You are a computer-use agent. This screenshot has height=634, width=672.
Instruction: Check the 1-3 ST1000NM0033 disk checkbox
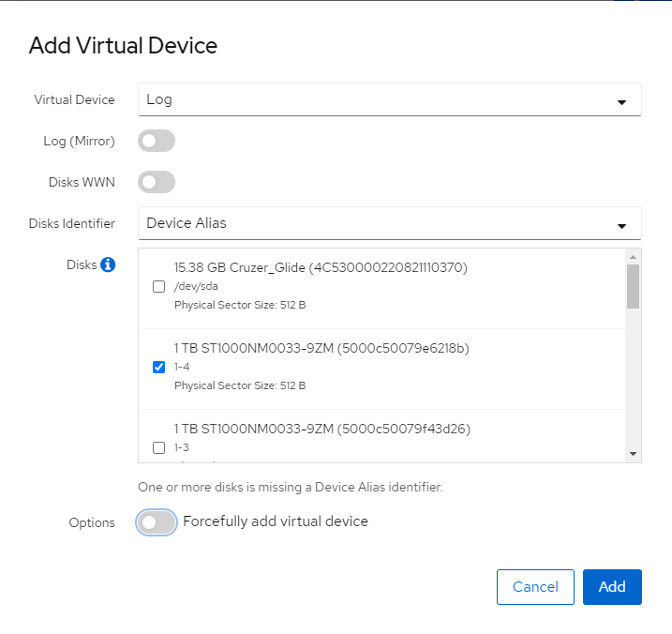159,447
